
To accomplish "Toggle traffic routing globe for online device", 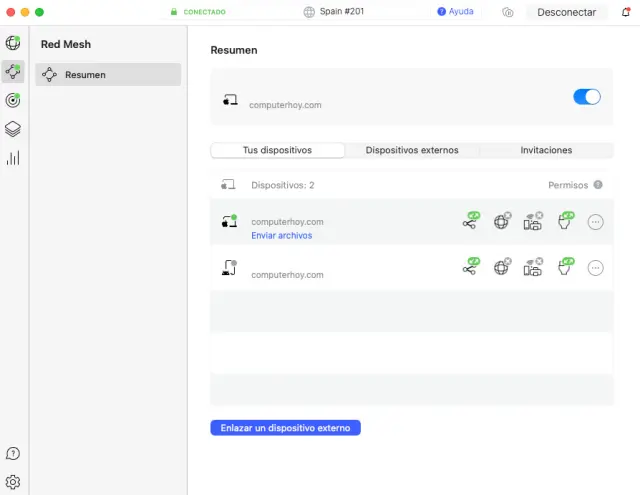I will coord(502,221).
